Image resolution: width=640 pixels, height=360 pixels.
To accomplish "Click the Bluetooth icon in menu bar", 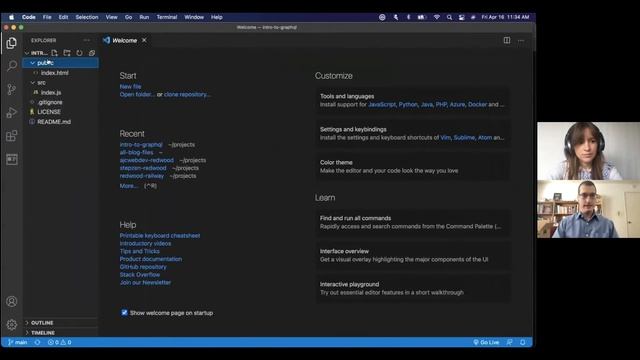I will click(x=408, y=17).
